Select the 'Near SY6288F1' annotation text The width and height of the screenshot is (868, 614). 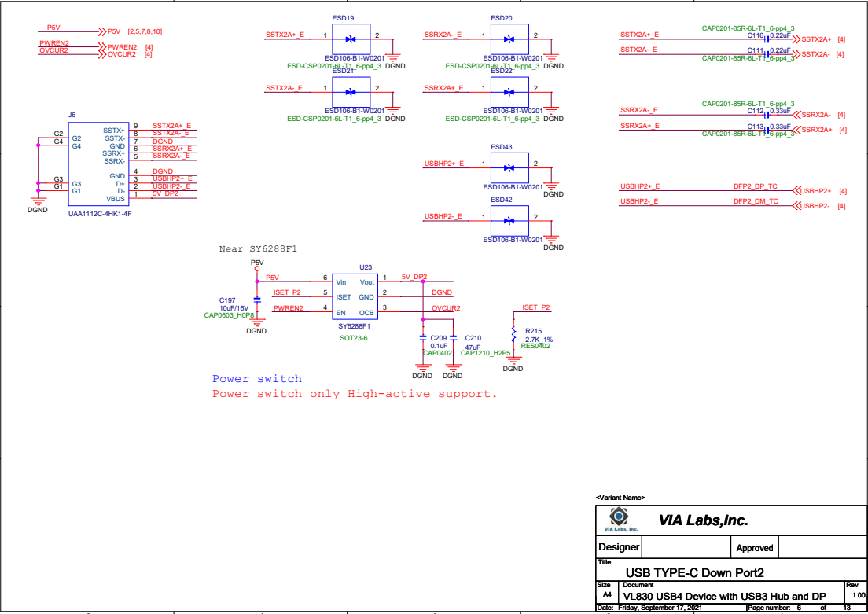pyautogui.click(x=258, y=249)
